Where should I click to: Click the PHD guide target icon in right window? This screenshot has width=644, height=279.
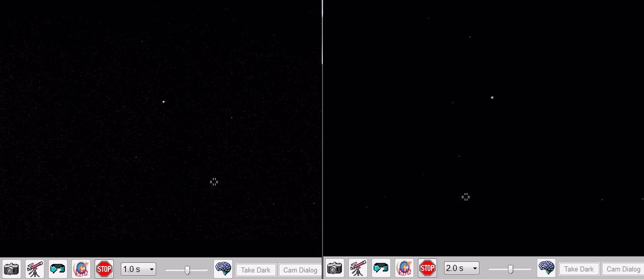[404, 268]
